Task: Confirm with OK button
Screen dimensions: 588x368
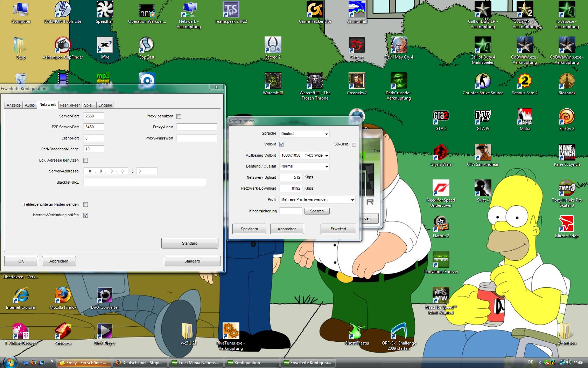Action: pyautogui.click(x=21, y=261)
